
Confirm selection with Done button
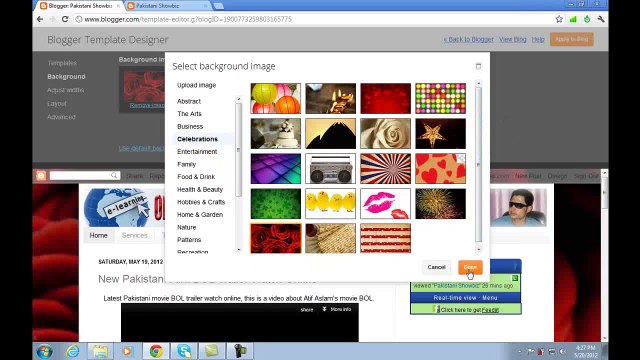(x=470, y=267)
